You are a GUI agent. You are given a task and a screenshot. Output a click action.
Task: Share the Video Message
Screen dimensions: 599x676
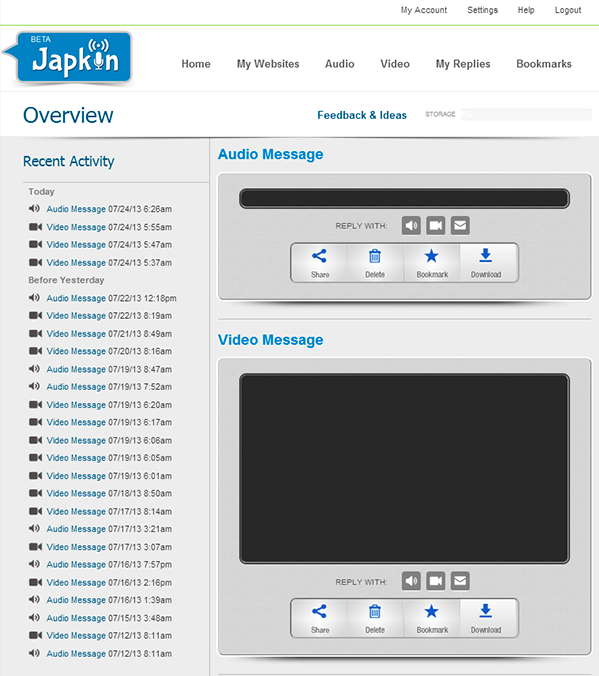point(320,618)
